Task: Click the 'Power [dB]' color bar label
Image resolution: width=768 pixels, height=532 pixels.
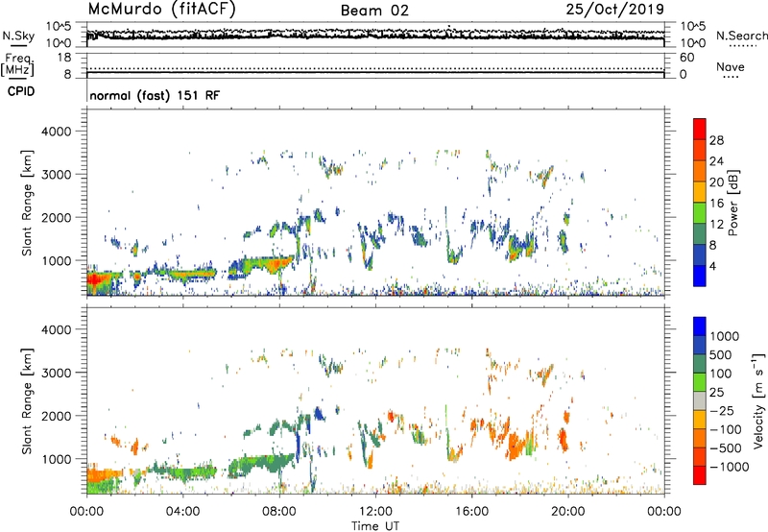Action: coord(732,203)
